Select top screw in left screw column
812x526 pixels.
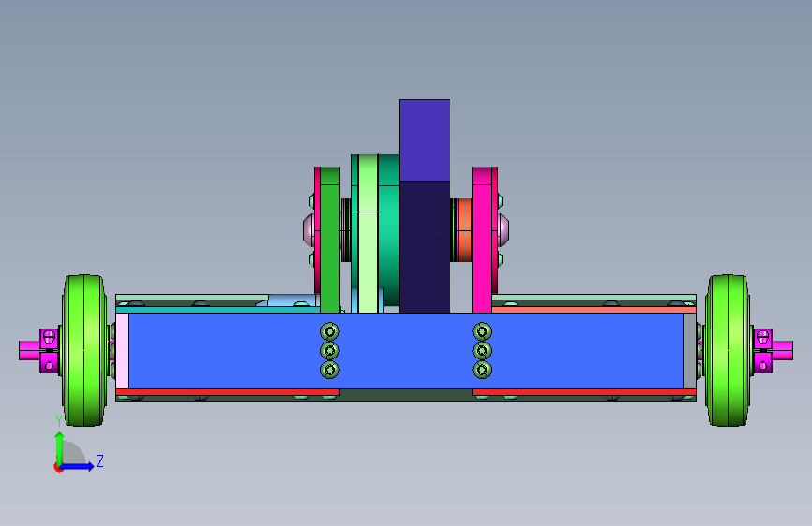[x=330, y=331]
